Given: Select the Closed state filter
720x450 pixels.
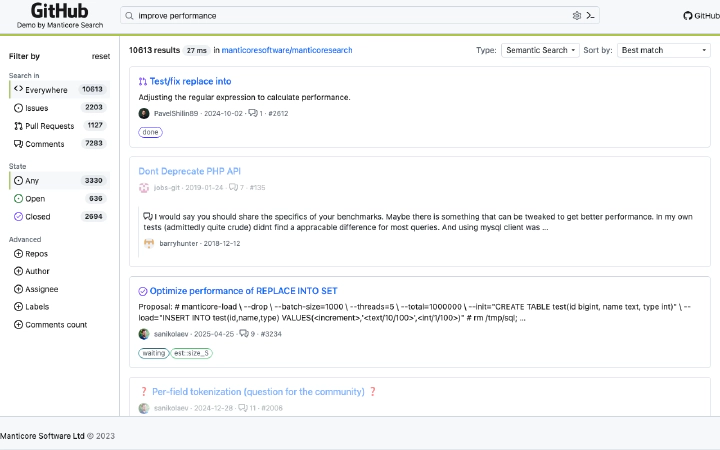Looking at the screenshot, I should [x=60, y=216].
